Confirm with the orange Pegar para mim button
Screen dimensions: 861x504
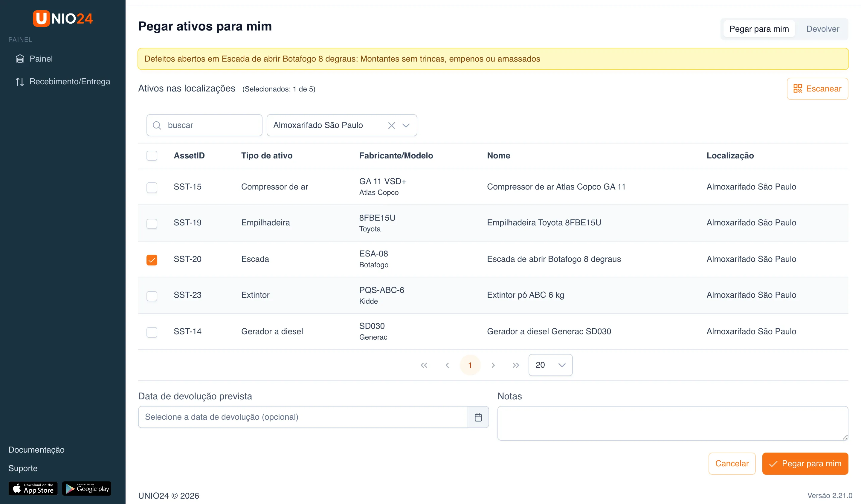805,463
